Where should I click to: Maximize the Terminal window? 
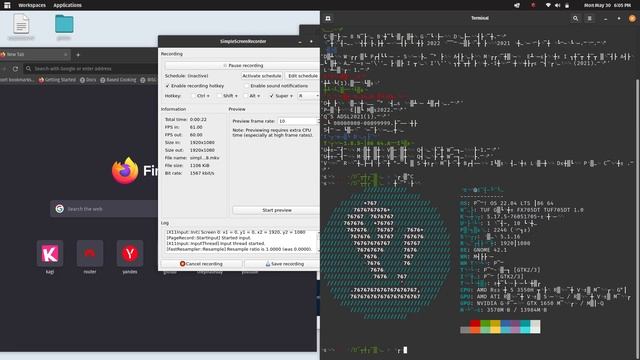tap(619, 18)
